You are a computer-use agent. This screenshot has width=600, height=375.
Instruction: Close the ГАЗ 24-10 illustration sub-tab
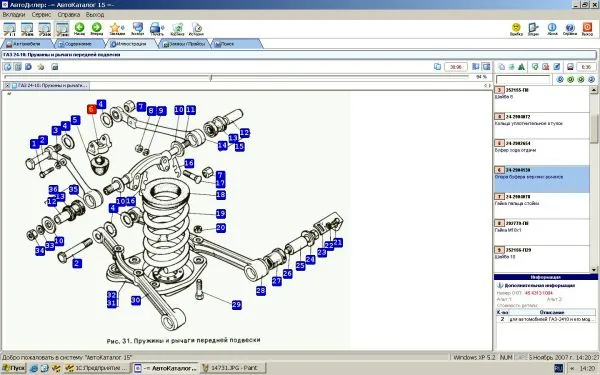[7, 85]
